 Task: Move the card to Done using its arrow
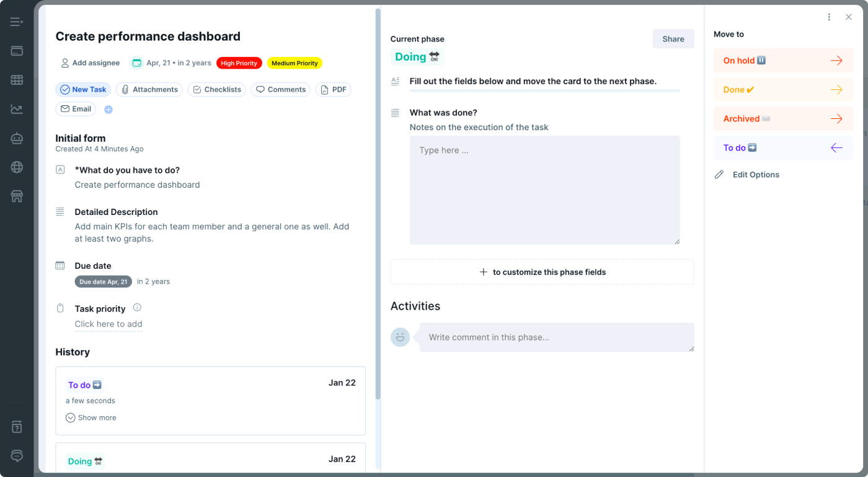click(x=836, y=89)
